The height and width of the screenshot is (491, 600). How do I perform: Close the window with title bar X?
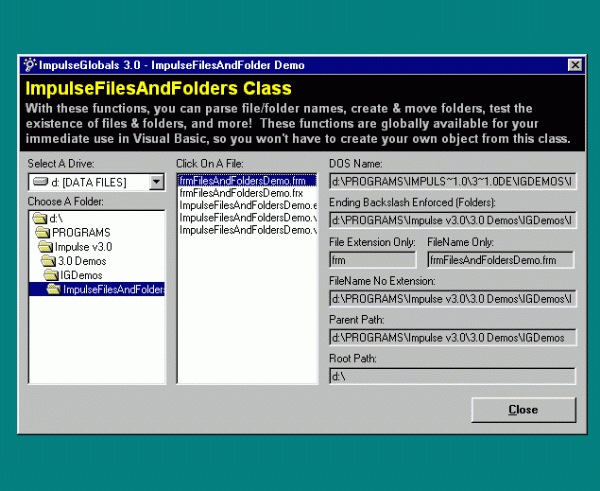point(575,65)
